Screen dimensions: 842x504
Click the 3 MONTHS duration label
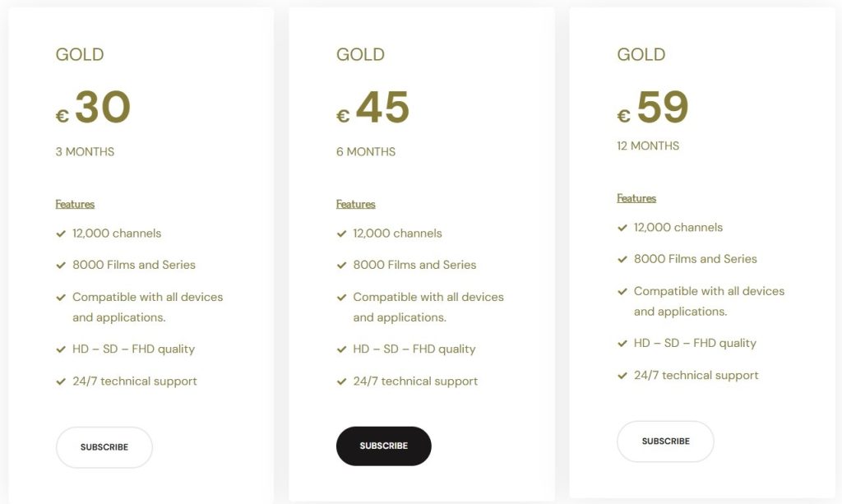click(85, 151)
